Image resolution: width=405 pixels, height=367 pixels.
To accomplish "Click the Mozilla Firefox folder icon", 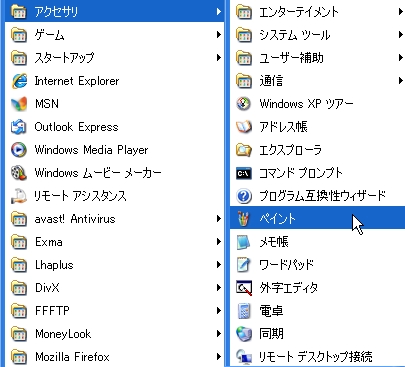I will pos(19,357).
